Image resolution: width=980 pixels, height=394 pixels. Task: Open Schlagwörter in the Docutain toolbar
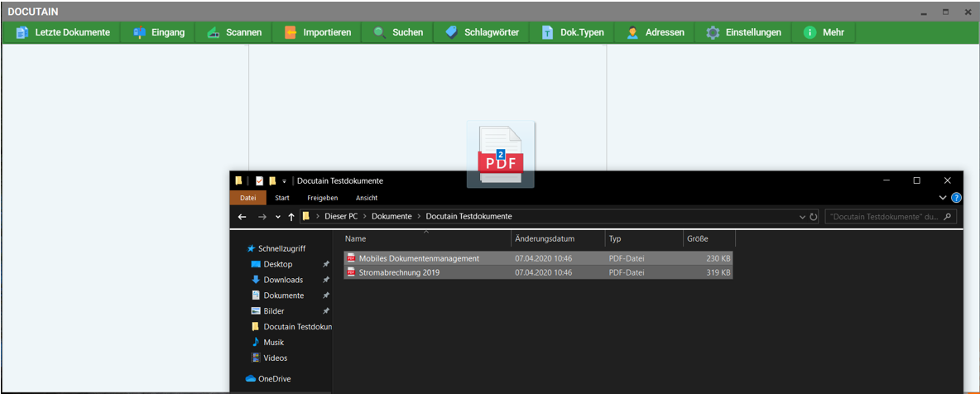tap(482, 32)
